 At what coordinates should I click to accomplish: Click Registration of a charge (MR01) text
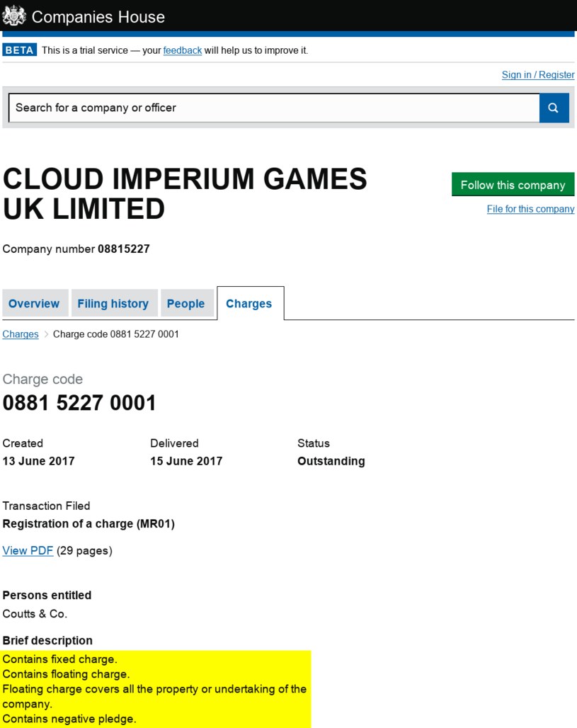click(88, 524)
